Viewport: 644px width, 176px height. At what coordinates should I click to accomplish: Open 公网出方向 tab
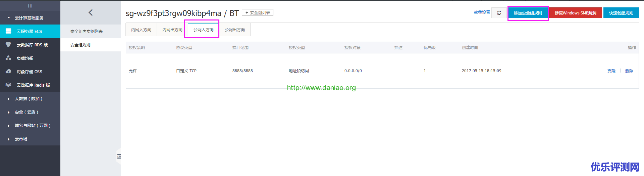(x=235, y=30)
